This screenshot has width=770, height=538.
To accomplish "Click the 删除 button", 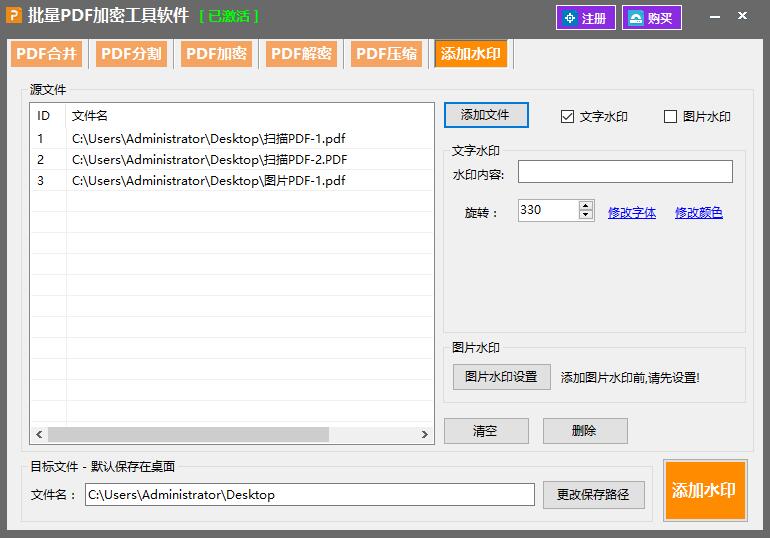I will (x=585, y=431).
